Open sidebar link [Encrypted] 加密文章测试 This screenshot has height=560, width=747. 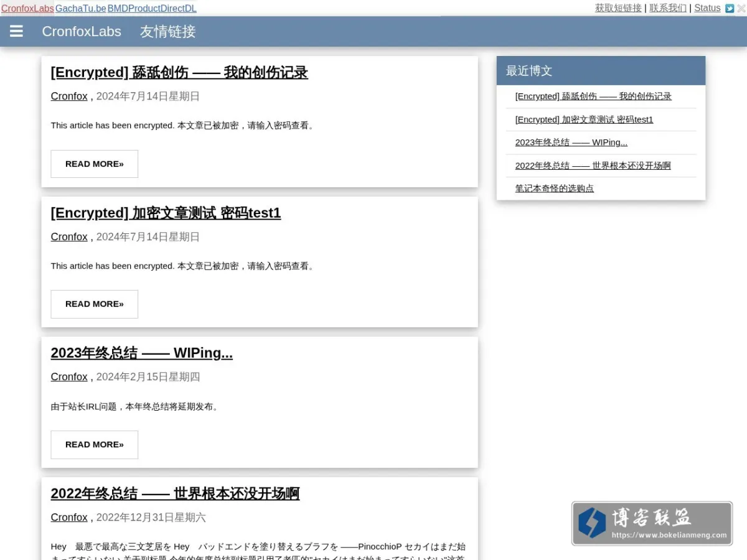point(584,119)
